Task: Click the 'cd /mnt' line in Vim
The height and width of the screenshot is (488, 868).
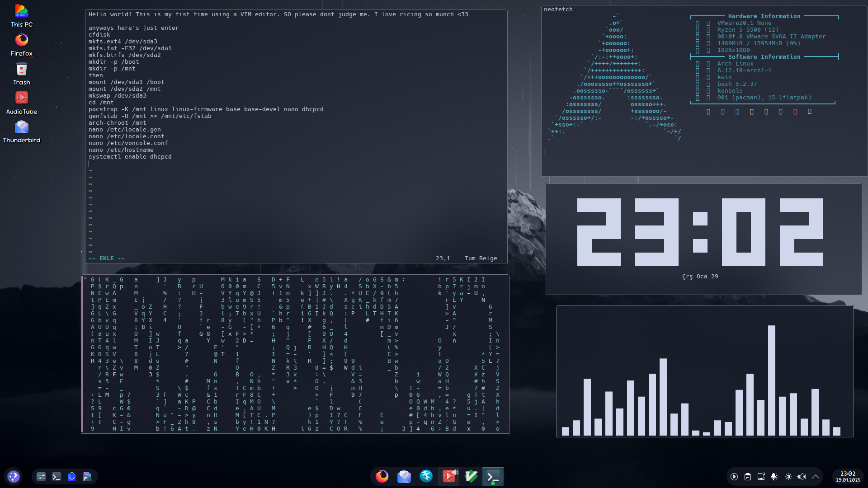Action: point(101,103)
